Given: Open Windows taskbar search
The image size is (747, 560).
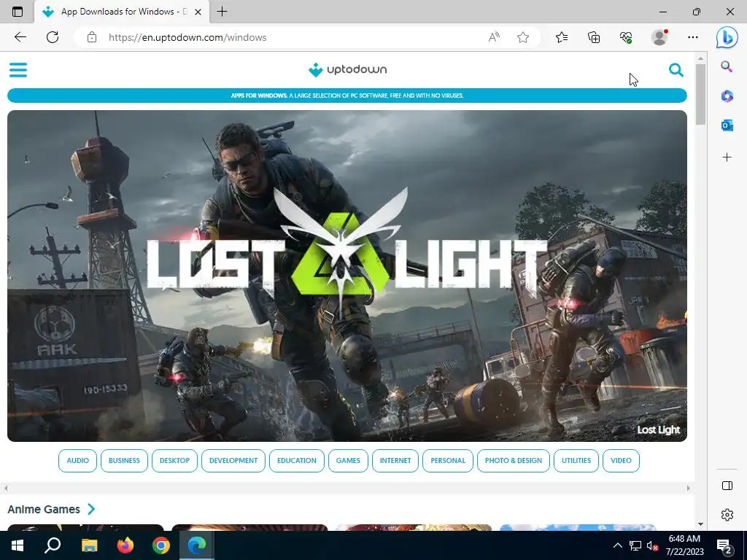Looking at the screenshot, I should [x=53, y=545].
